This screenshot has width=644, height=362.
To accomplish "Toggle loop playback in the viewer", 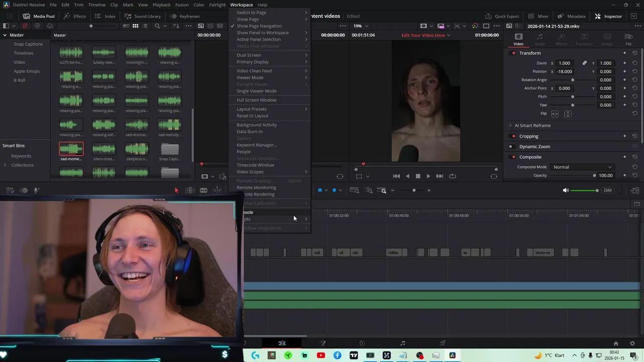I will 452,176.
